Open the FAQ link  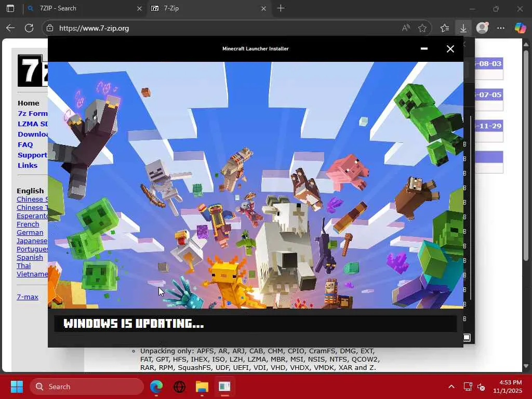coord(25,144)
